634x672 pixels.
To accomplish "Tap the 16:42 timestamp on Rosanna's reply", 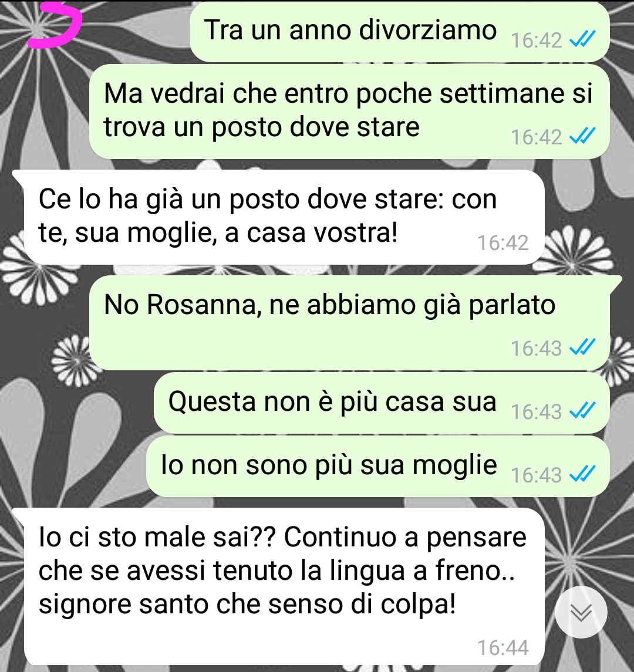I will click(503, 242).
